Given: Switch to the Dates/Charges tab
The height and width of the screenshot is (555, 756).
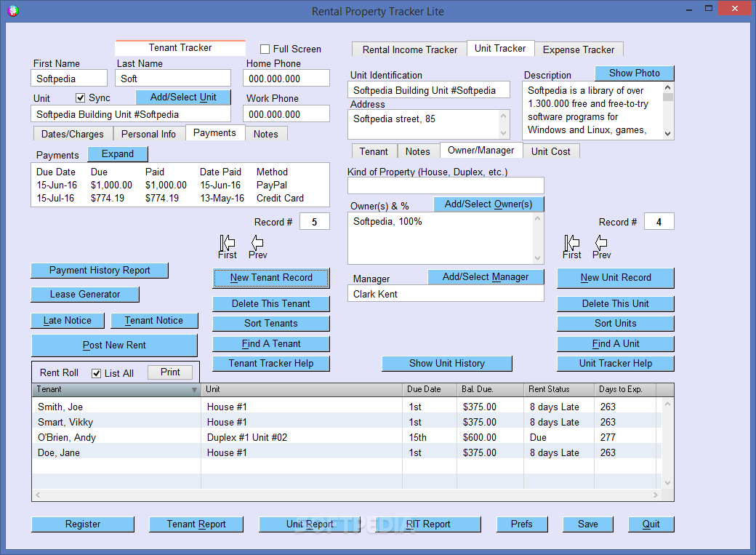Looking at the screenshot, I should 72,134.
